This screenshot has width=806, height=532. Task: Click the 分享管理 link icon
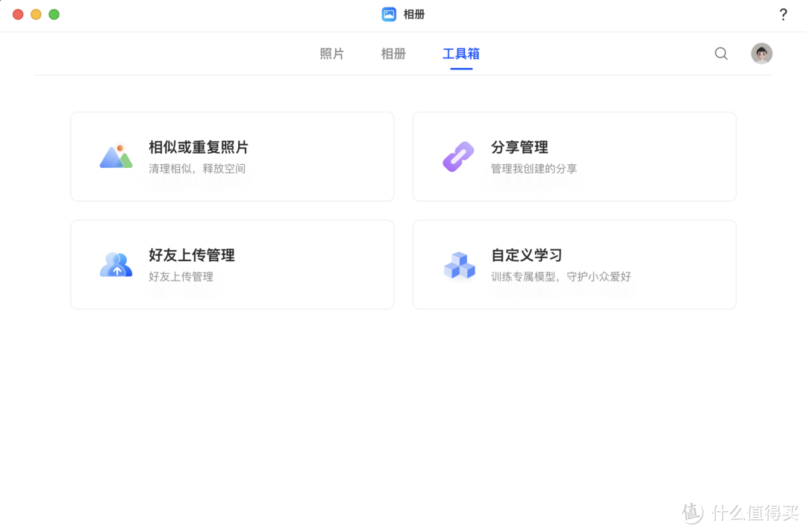pyautogui.click(x=458, y=156)
